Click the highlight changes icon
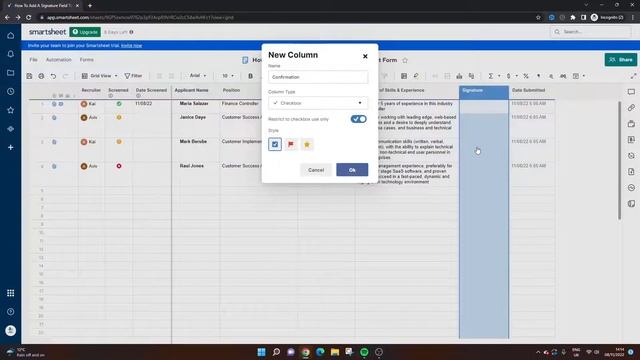Screen dimensions: 640x360 416,76
